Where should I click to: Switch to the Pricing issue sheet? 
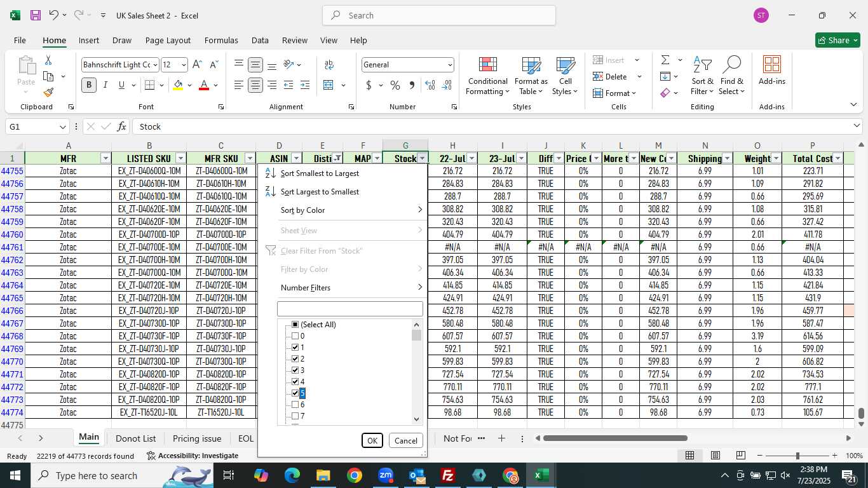tap(197, 438)
